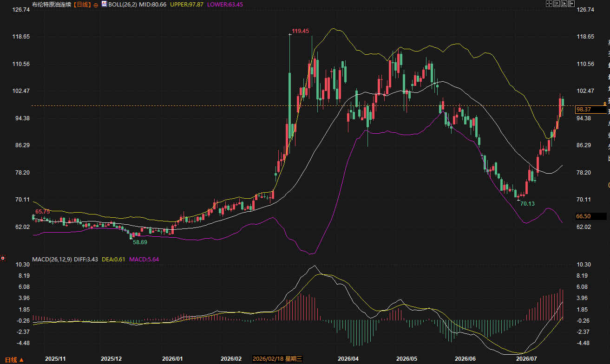Click the play-forward axis replay icon

564,4
